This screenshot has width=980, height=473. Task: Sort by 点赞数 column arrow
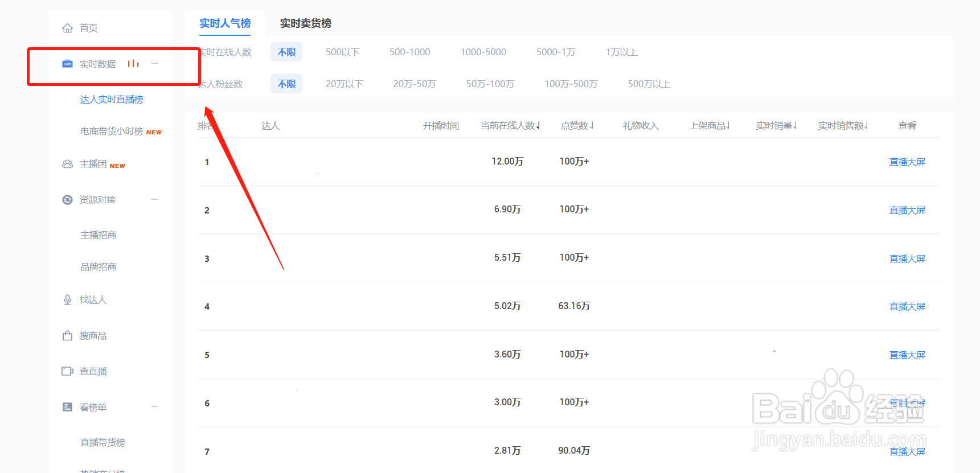click(592, 125)
